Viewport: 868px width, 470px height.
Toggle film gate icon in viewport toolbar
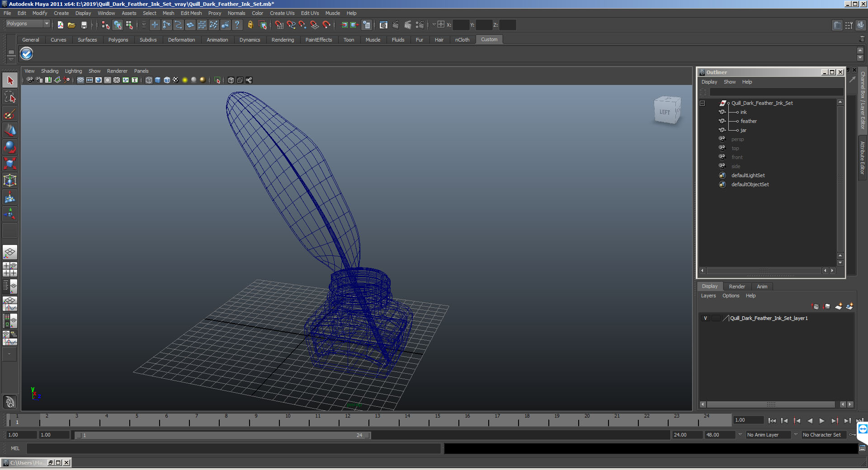90,80
